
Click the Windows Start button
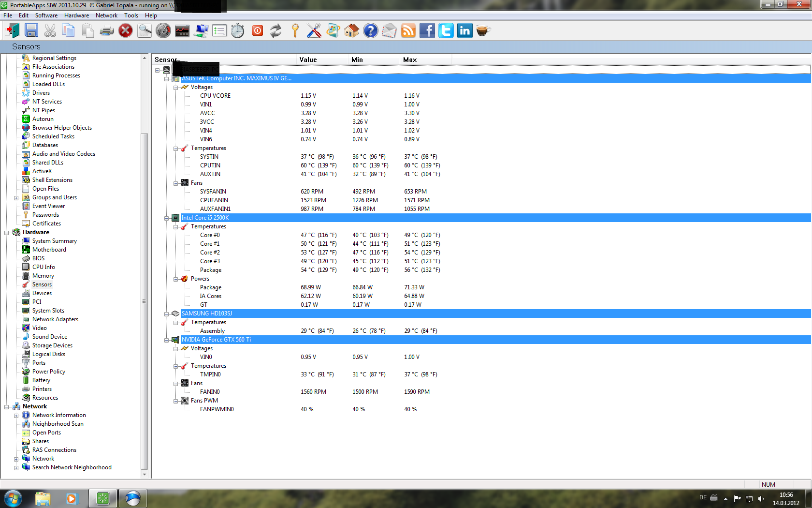coord(13,498)
